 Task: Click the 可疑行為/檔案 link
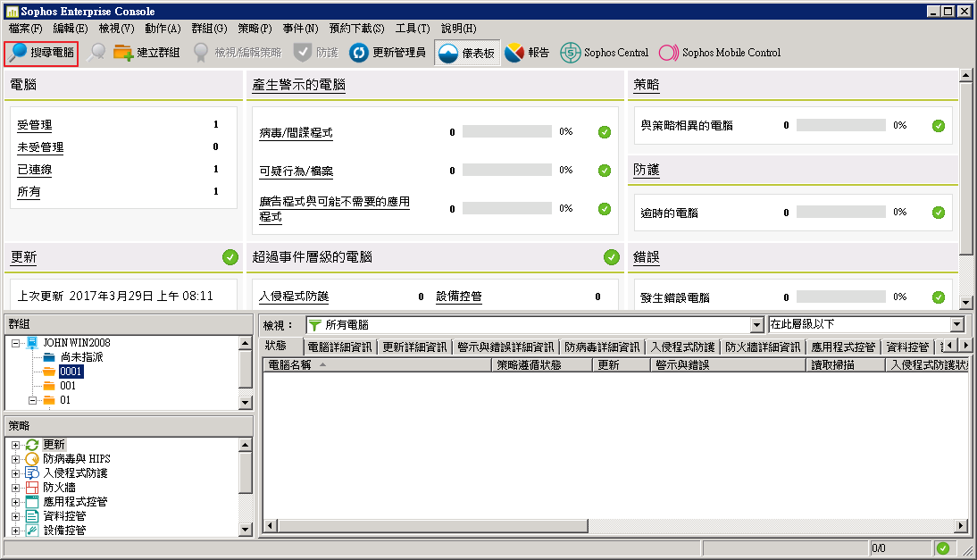[296, 171]
